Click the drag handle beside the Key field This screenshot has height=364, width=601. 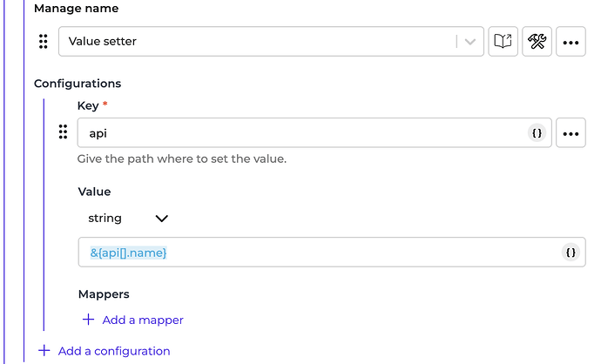pos(63,132)
